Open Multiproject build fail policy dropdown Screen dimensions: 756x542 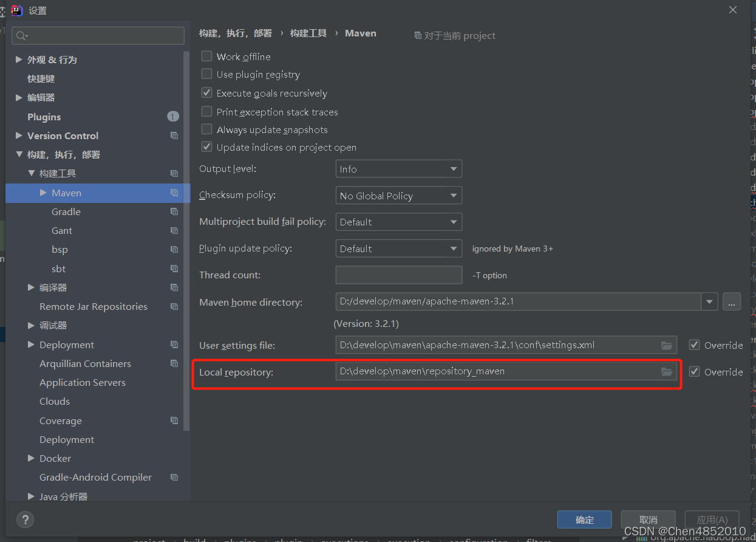tap(399, 222)
